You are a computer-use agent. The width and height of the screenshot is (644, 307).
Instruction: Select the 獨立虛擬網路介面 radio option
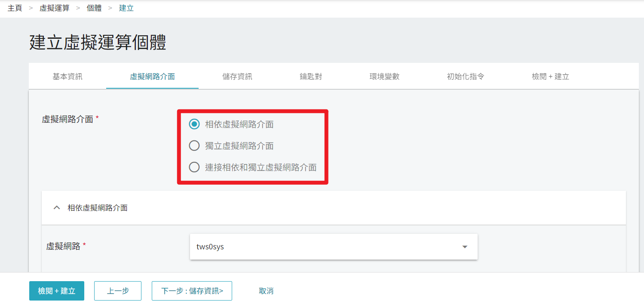point(194,146)
